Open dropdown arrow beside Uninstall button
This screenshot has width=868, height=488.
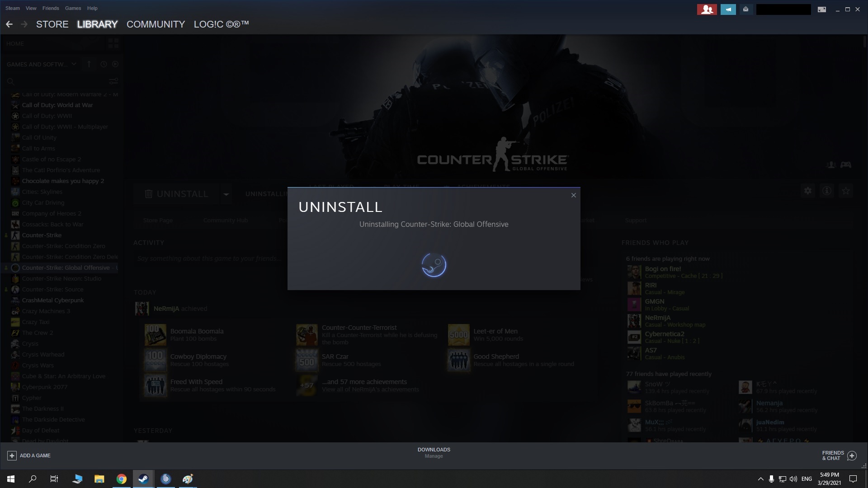coord(226,194)
